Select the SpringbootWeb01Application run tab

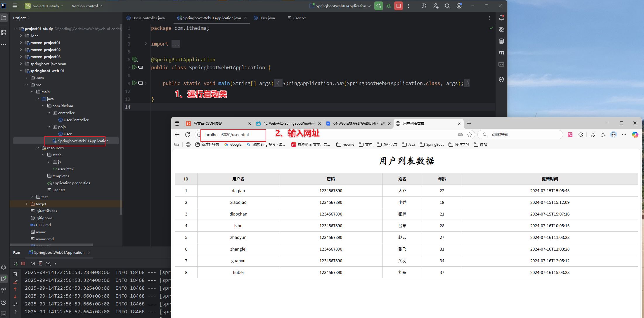[59, 252]
